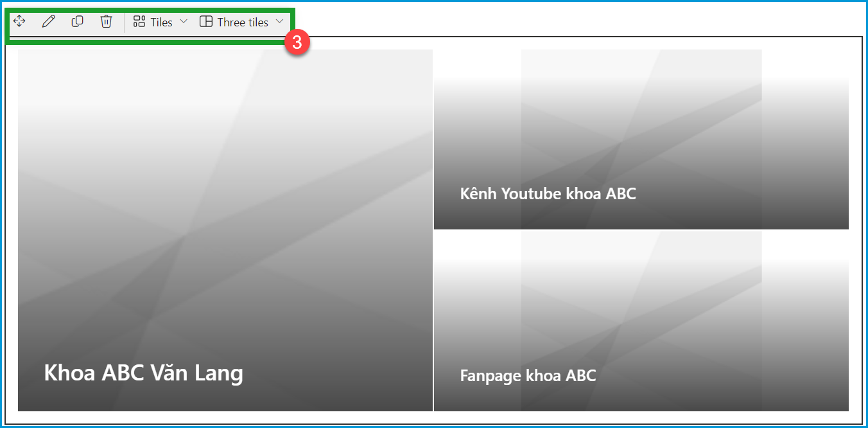Image resolution: width=868 pixels, height=428 pixels.
Task: Click the Three tiles layout icon
Action: coord(206,22)
